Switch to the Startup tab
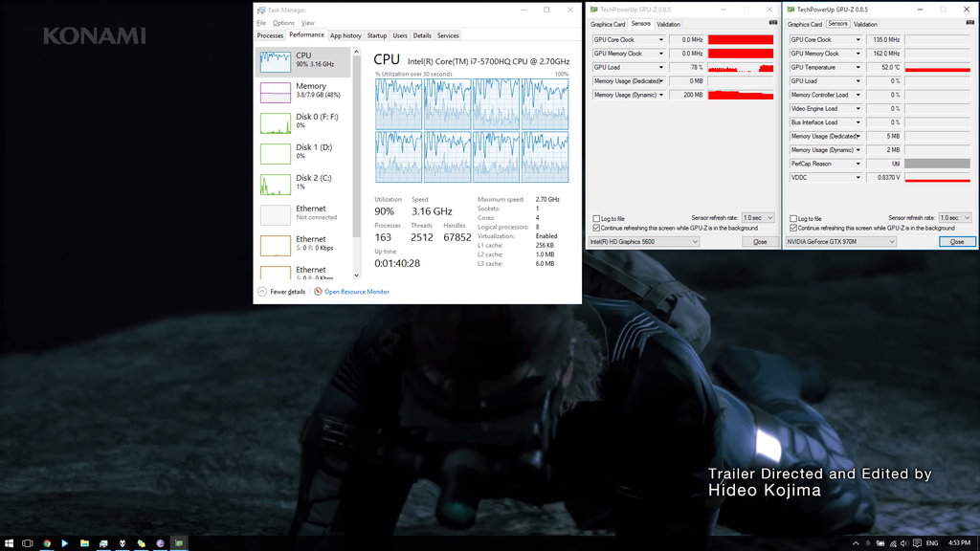980x551 pixels. 377,35
